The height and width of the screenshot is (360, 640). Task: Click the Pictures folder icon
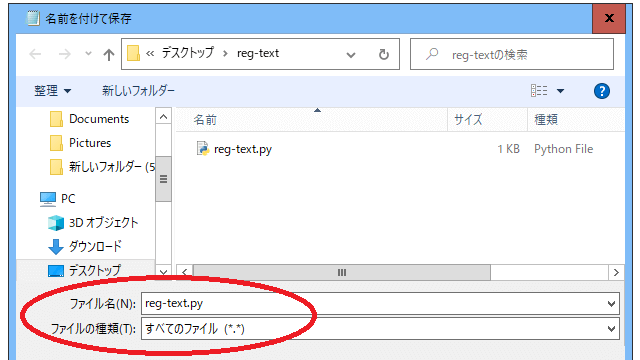click(x=56, y=143)
